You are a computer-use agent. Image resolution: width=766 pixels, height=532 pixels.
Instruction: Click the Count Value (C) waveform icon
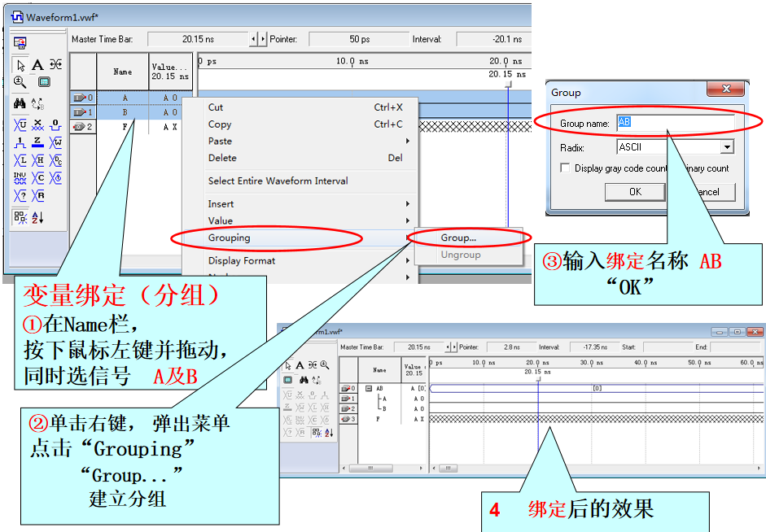[x=37, y=177]
